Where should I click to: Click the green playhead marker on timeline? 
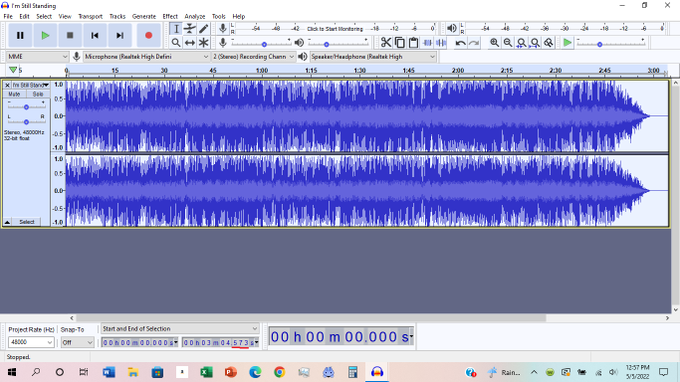pyautogui.click(x=13, y=70)
